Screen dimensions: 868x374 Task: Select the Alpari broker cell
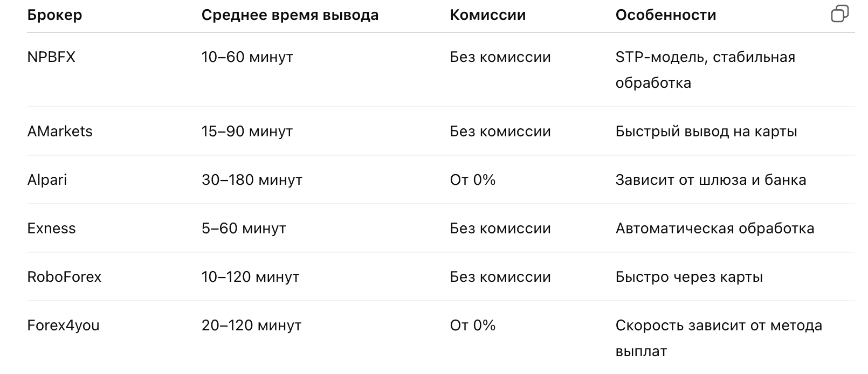click(x=47, y=180)
